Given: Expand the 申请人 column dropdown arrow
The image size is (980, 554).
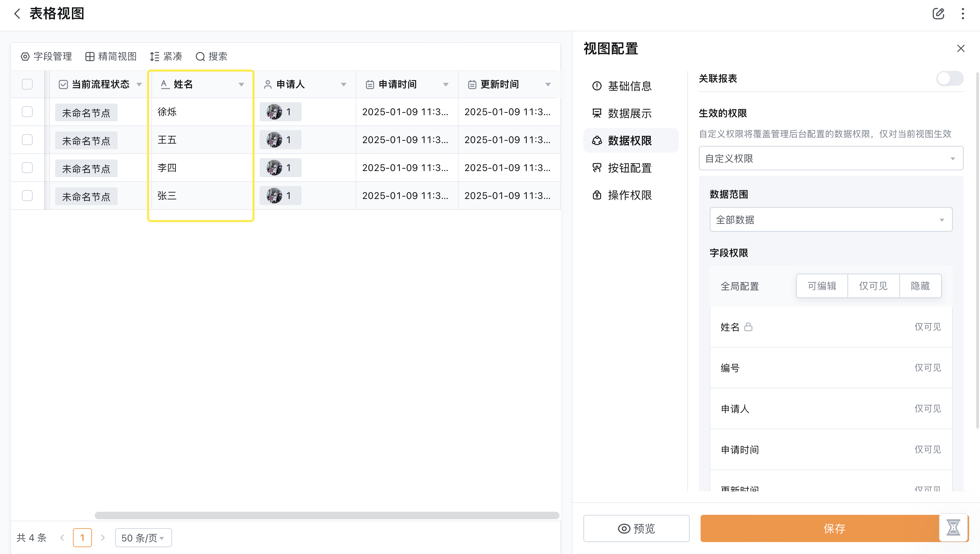Looking at the screenshot, I should 343,85.
